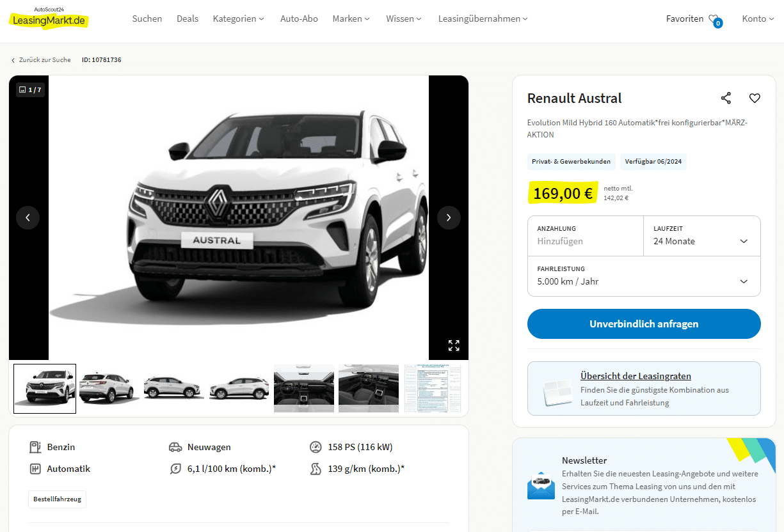Select the document sheet thumbnail
The width and height of the screenshot is (784, 532).
(x=433, y=389)
